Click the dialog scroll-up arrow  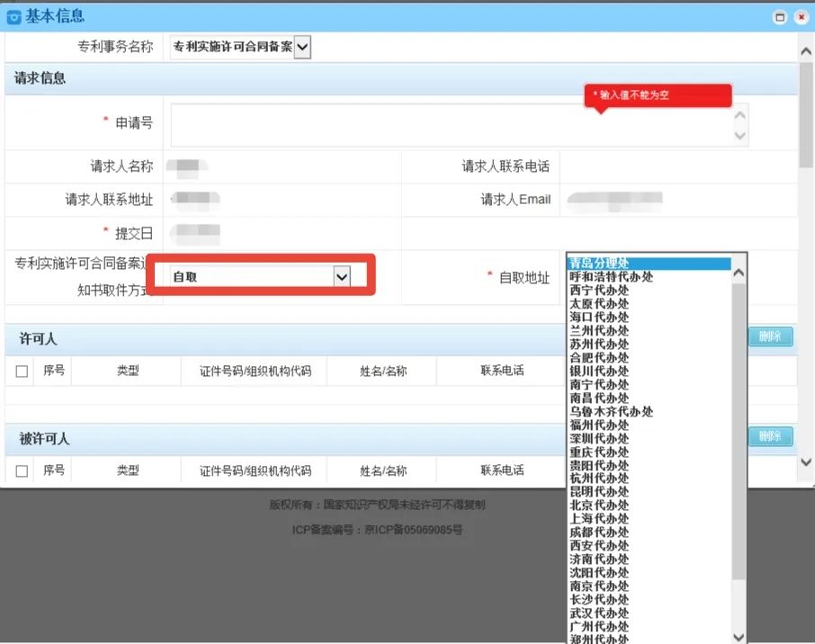click(806, 51)
